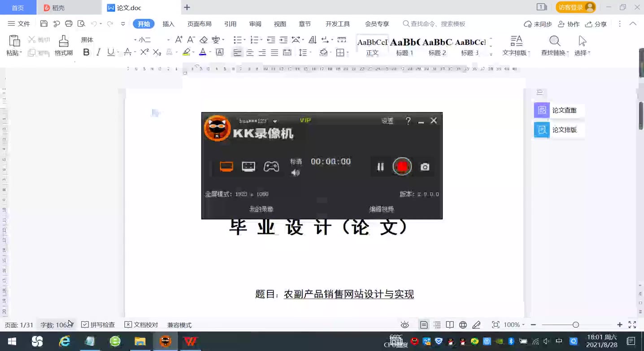Open 查找替换 tool
This screenshot has width=644, height=351.
click(x=555, y=46)
